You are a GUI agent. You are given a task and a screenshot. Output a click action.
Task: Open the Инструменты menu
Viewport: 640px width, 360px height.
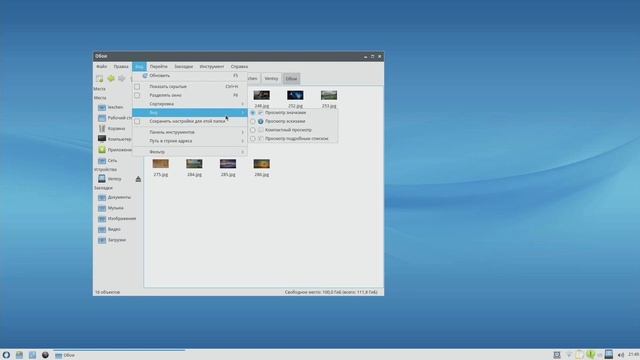211,67
